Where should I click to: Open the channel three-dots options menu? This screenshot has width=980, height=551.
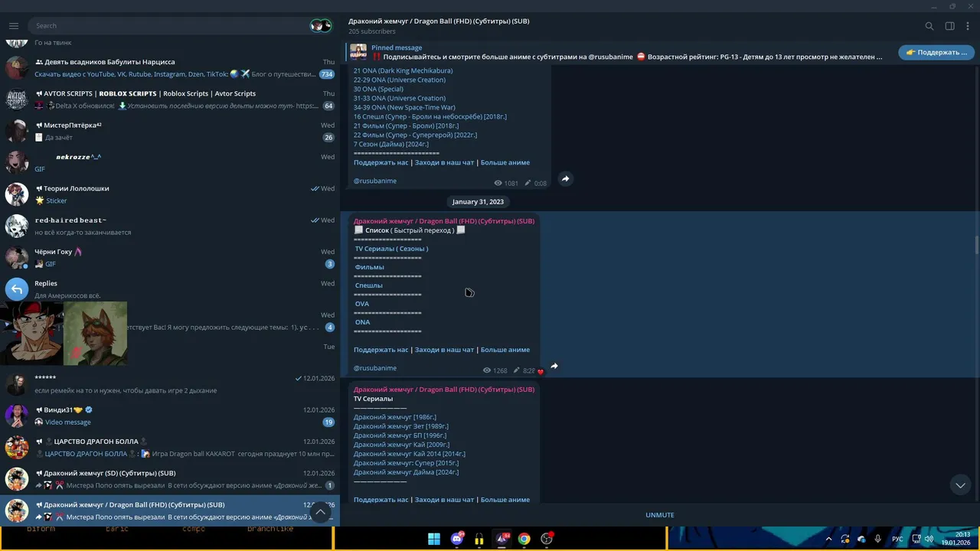968,26
